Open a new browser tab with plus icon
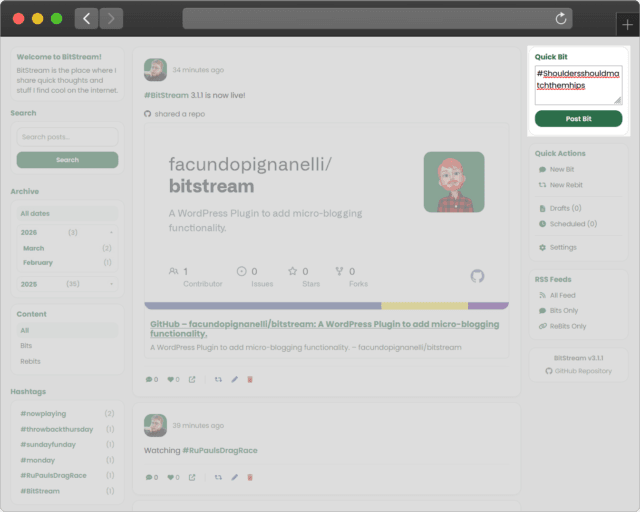The height and width of the screenshot is (512, 640). pos(627,24)
